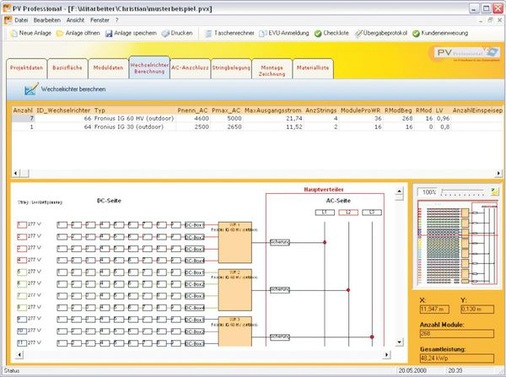
Task: Open the Ansicht menu
Action: pos(75,20)
